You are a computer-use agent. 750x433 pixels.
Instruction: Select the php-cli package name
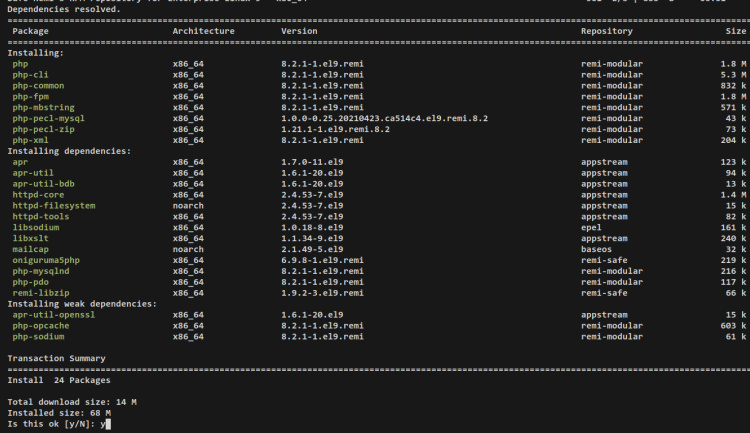[29, 74]
